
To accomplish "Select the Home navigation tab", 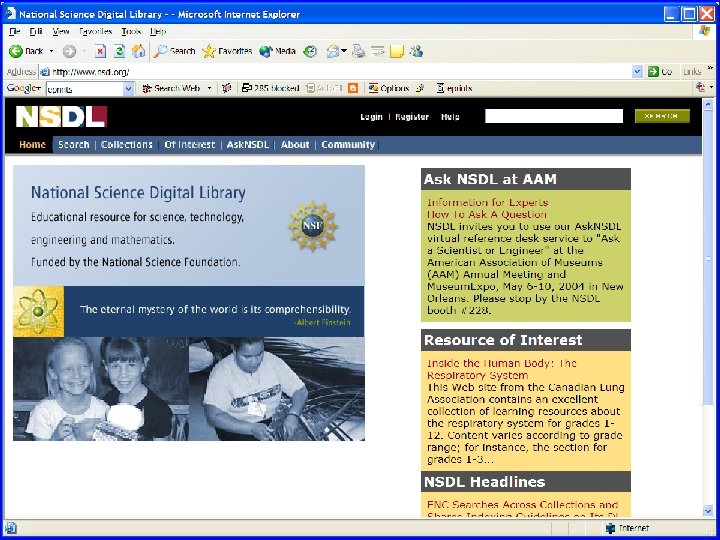I will [x=32, y=145].
